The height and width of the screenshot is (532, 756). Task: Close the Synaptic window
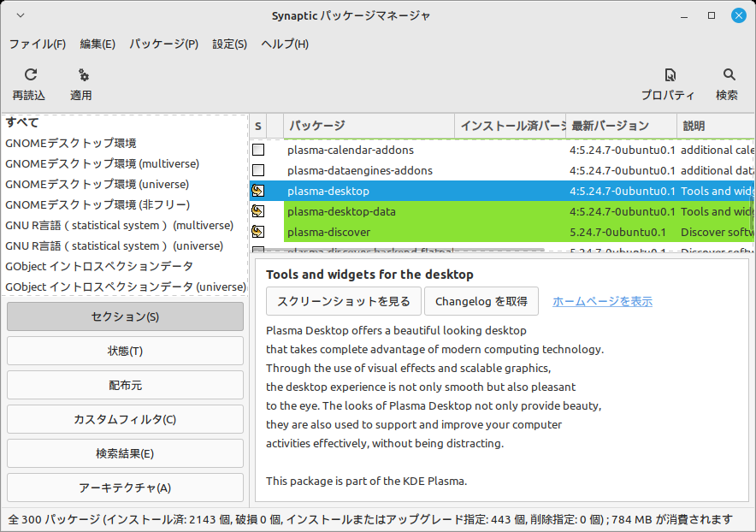[x=738, y=15]
